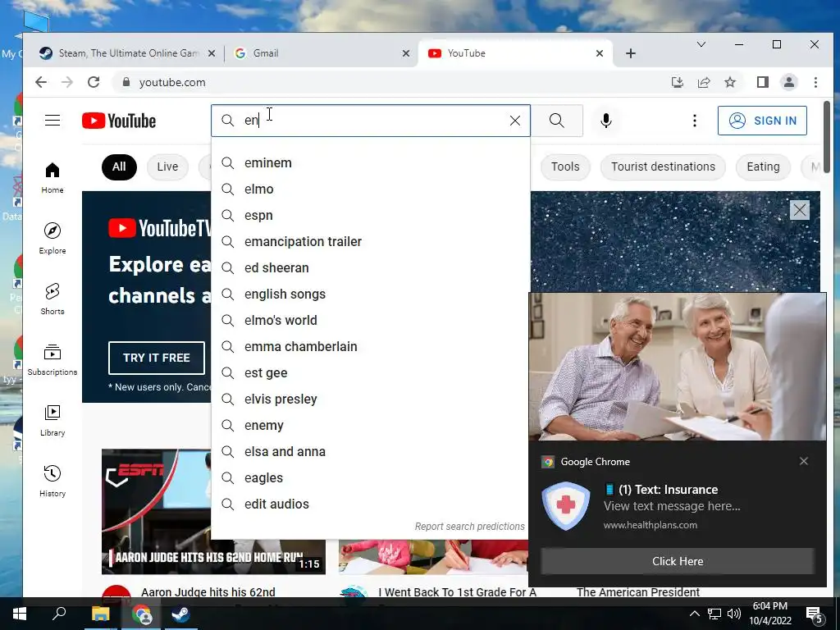Choose est gee suggestion
Screen dimensions: 840x630
click(371, 373)
